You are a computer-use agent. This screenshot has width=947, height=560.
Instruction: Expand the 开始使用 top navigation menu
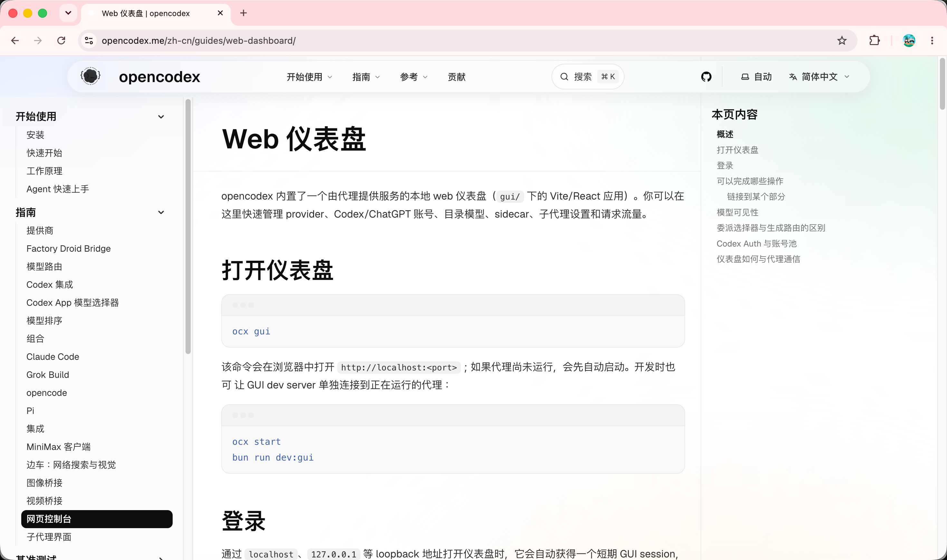[309, 77]
